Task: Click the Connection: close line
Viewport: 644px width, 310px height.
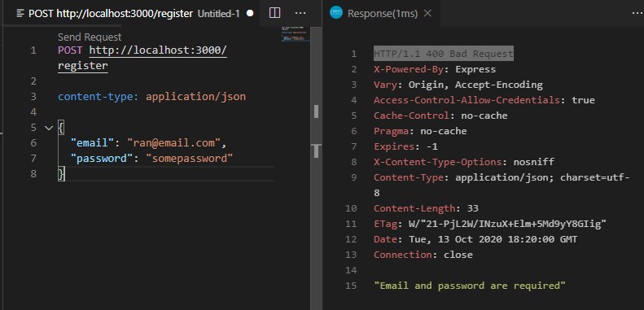Action: point(423,255)
